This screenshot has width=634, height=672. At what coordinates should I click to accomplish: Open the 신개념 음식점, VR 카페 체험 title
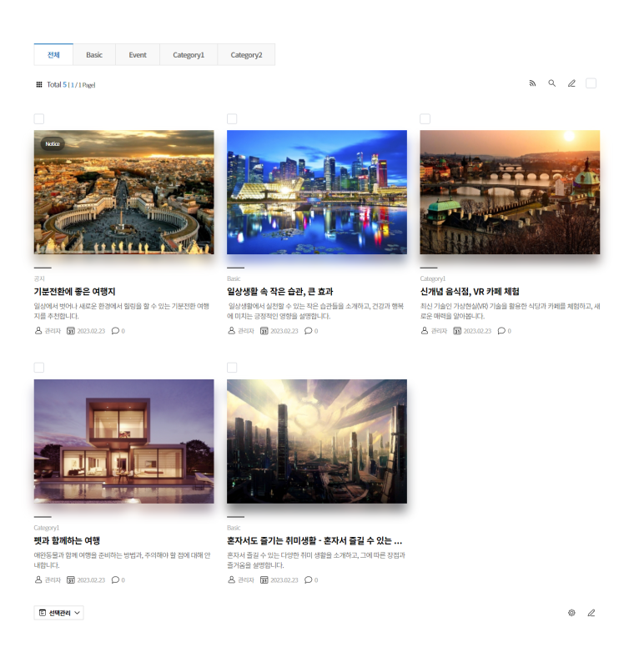[x=470, y=292]
